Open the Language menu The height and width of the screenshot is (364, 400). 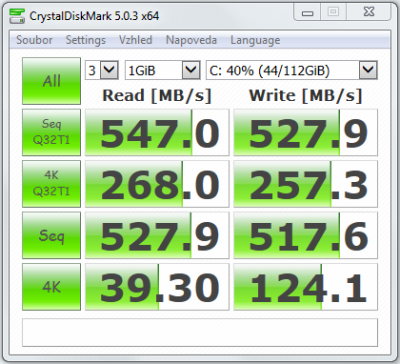click(x=255, y=40)
